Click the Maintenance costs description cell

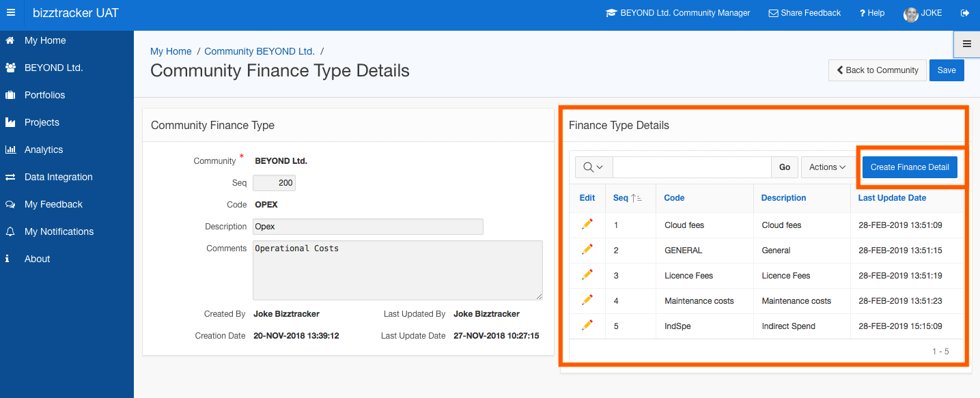pos(796,301)
